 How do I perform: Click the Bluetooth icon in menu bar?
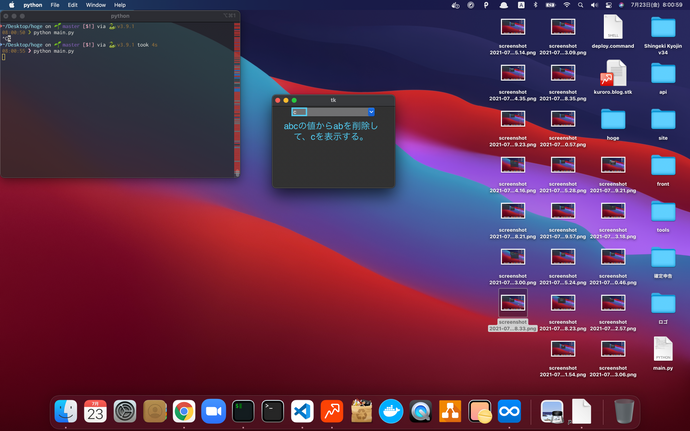pyautogui.click(x=536, y=5)
